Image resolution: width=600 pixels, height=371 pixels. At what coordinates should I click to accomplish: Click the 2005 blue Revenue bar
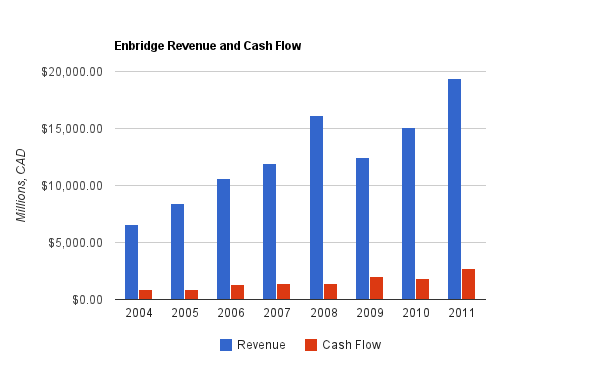click(178, 252)
